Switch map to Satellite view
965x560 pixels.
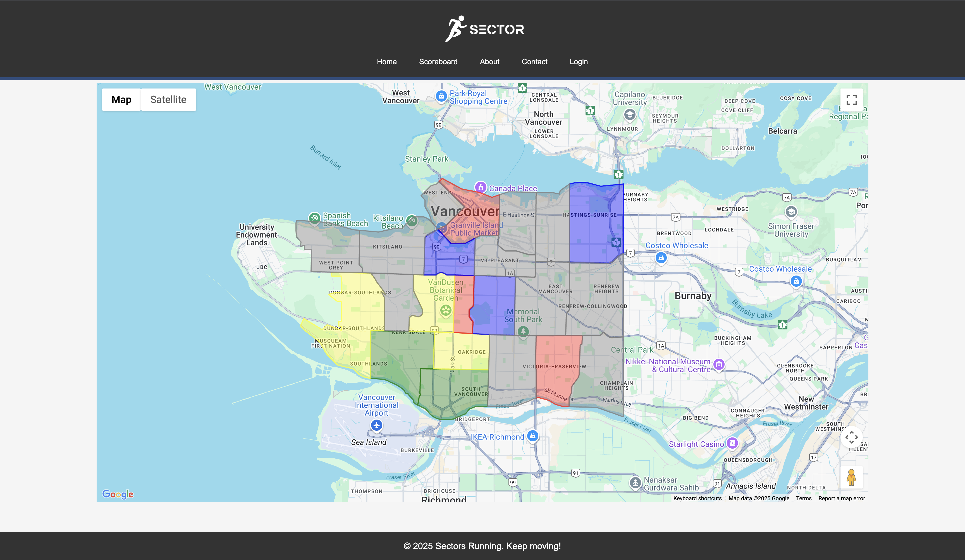pyautogui.click(x=168, y=100)
